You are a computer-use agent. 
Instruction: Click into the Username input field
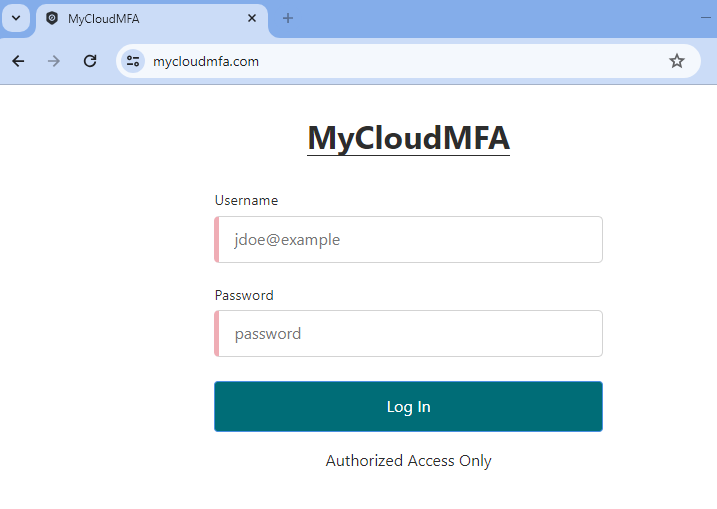408,240
